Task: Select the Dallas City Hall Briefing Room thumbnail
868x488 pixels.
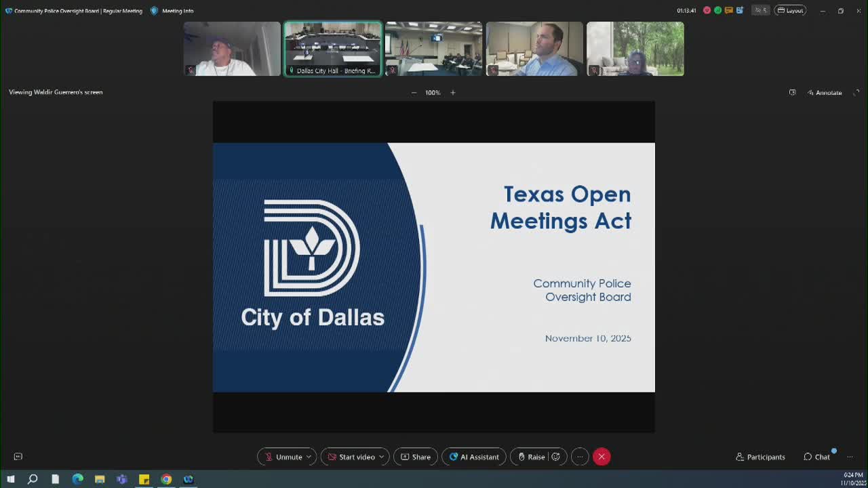Action: 332,48
